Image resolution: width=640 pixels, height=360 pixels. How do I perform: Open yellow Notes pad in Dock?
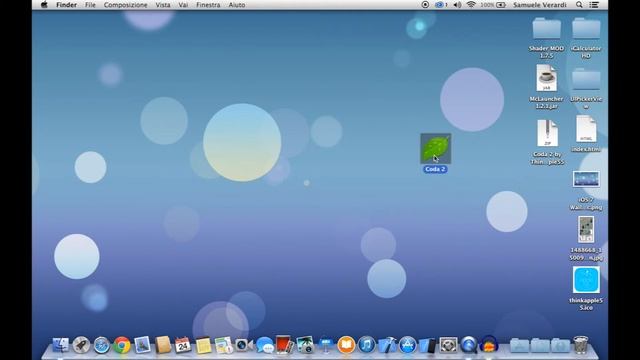[x=203, y=345]
